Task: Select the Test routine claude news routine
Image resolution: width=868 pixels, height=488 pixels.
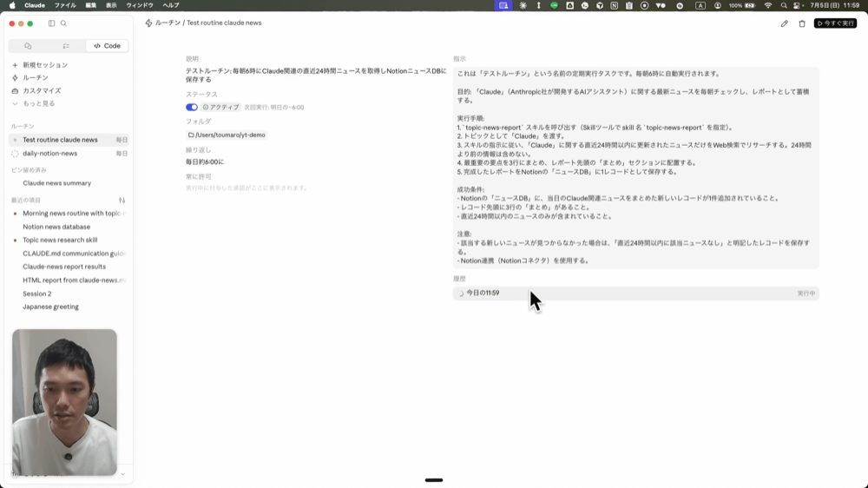Action: (69, 140)
